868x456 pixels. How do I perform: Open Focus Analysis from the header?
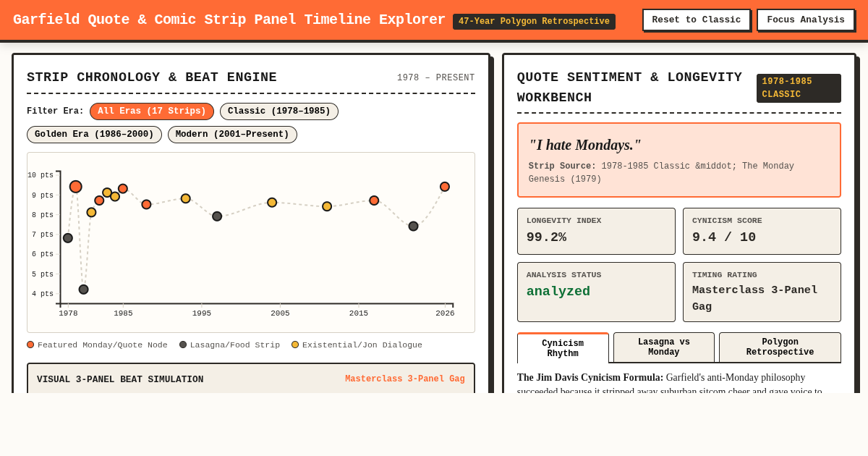point(806,20)
